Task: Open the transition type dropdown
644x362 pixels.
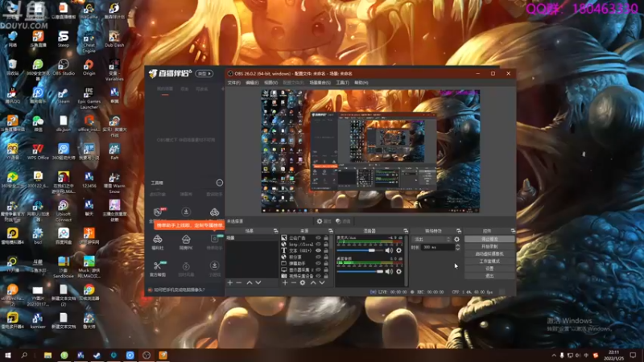Action: click(431, 239)
